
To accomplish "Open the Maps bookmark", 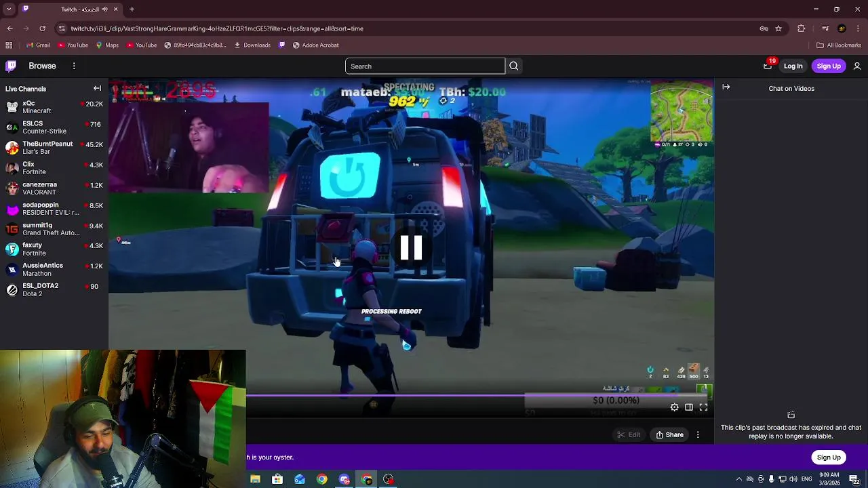I will click(x=107, y=45).
